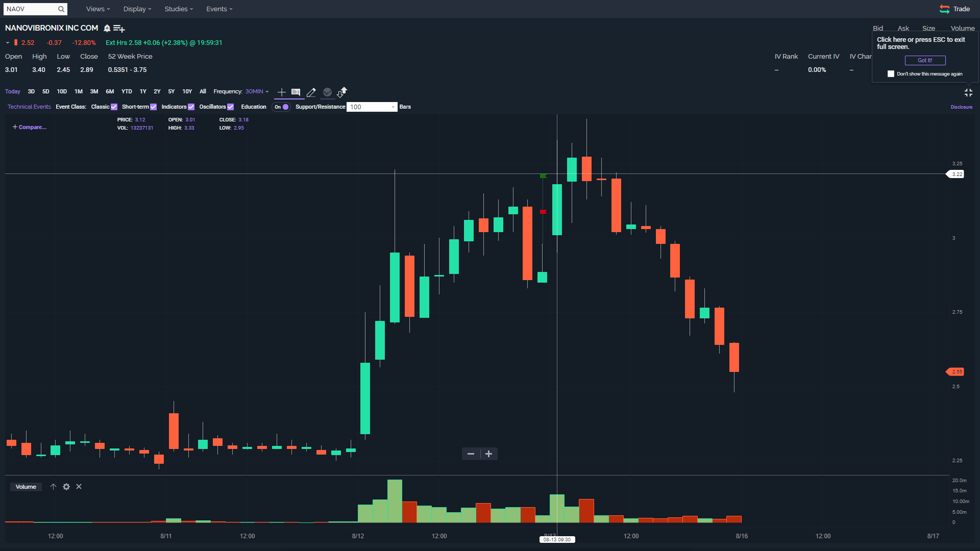This screenshot has width=980, height=551.
Task: Uncheck the Oscillators checkbox
Action: (x=231, y=107)
